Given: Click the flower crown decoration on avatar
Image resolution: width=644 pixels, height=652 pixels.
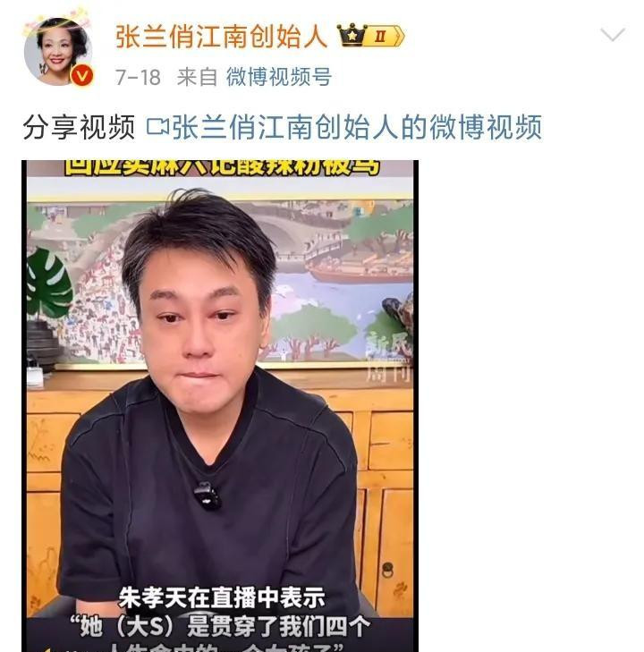Looking at the screenshot, I should click(x=57, y=21).
